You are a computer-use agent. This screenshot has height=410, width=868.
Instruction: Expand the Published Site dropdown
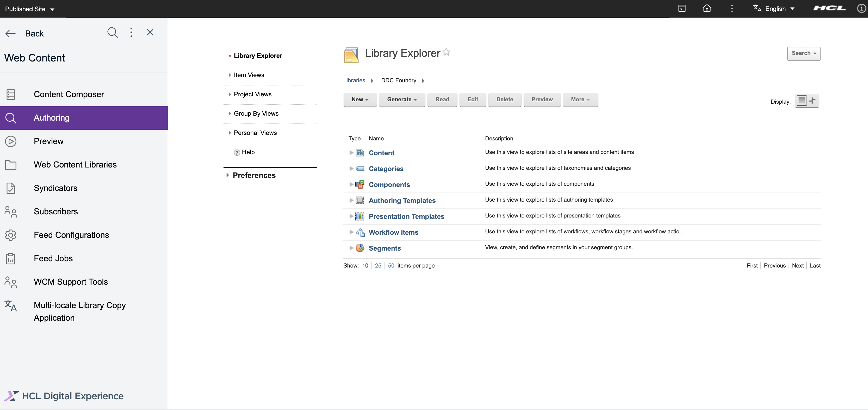[x=30, y=9]
